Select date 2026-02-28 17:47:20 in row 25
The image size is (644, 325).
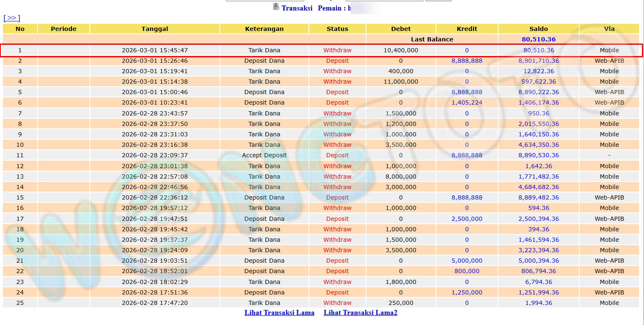(x=155, y=303)
